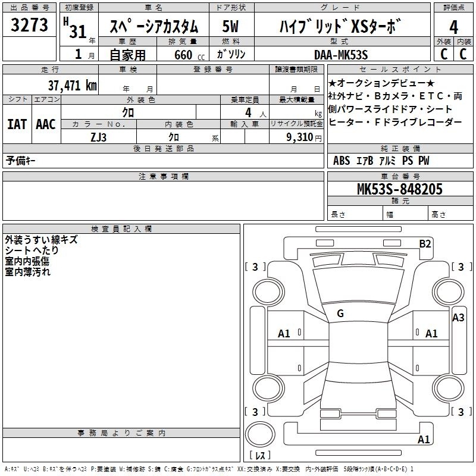Click the color code ZJ3
This screenshot has height=476, width=476.
point(99,136)
